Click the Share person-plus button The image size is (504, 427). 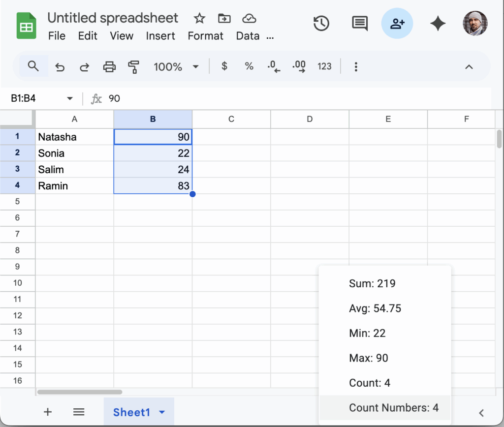coord(397,23)
